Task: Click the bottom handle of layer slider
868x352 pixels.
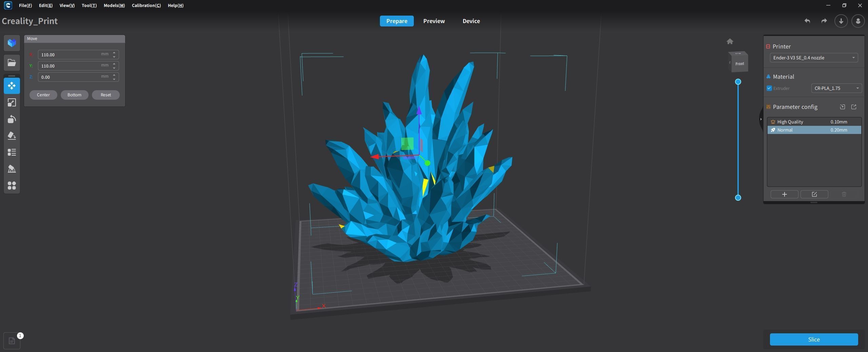Action: coord(738,198)
